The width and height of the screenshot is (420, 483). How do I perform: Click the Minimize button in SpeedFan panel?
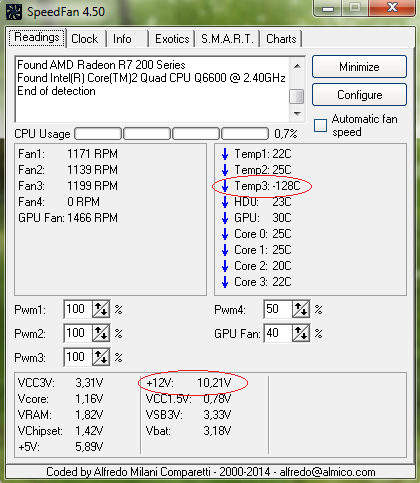point(359,67)
